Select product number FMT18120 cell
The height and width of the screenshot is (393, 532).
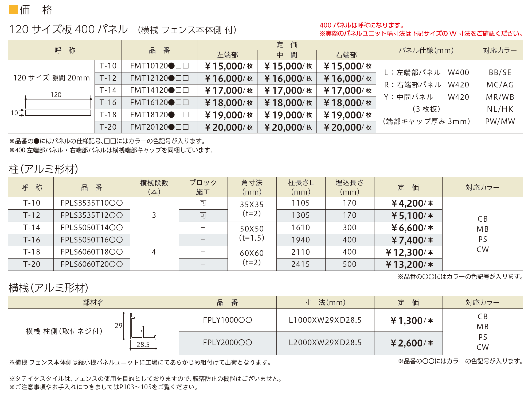[159, 115]
